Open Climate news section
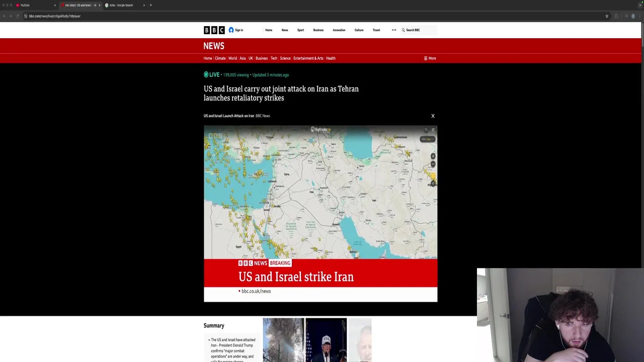This screenshot has width=644, height=362. (x=220, y=58)
